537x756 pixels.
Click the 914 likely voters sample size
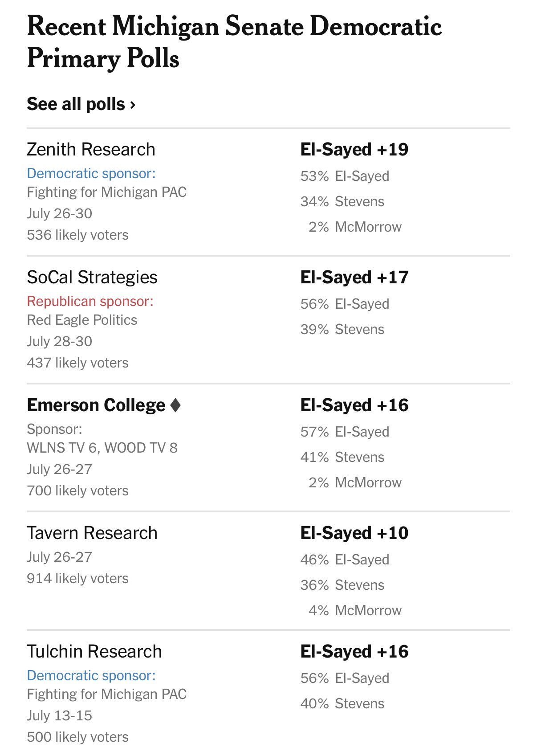(77, 578)
